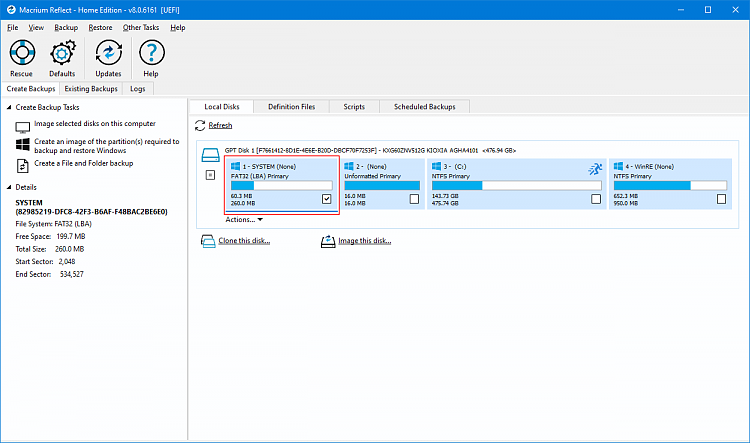Click the Clone this disk icon
This screenshot has height=443, width=750.
point(208,241)
